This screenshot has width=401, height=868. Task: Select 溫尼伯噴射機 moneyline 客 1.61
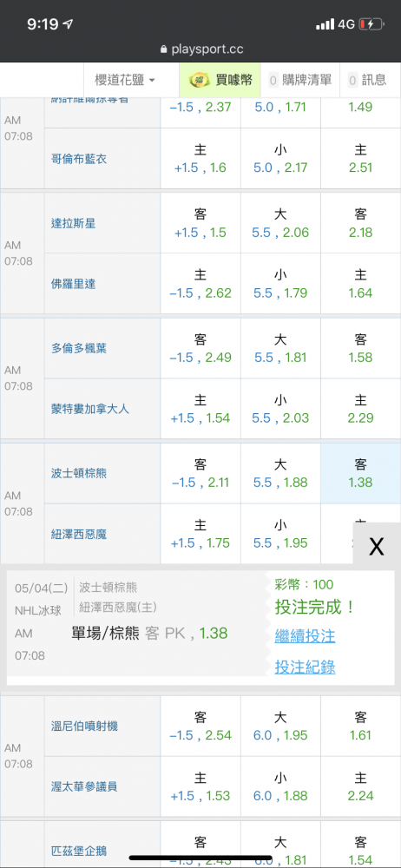coord(360,726)
